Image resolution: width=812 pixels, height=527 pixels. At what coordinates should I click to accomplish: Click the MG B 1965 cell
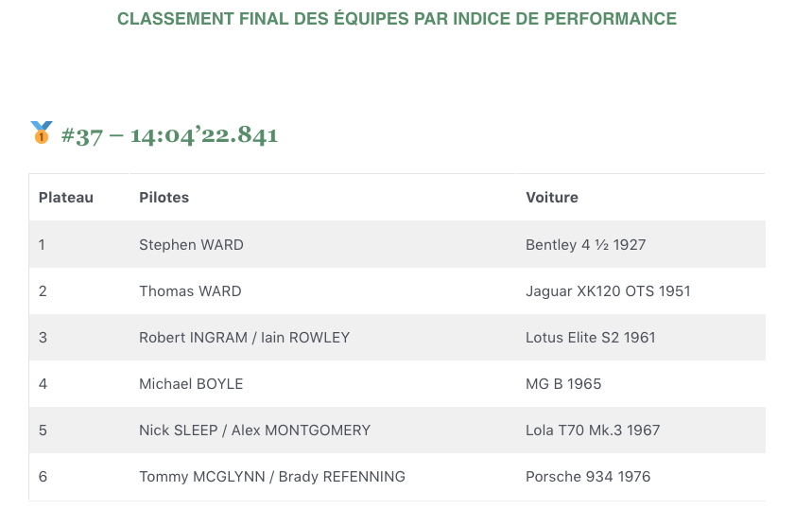pos(563,384)
